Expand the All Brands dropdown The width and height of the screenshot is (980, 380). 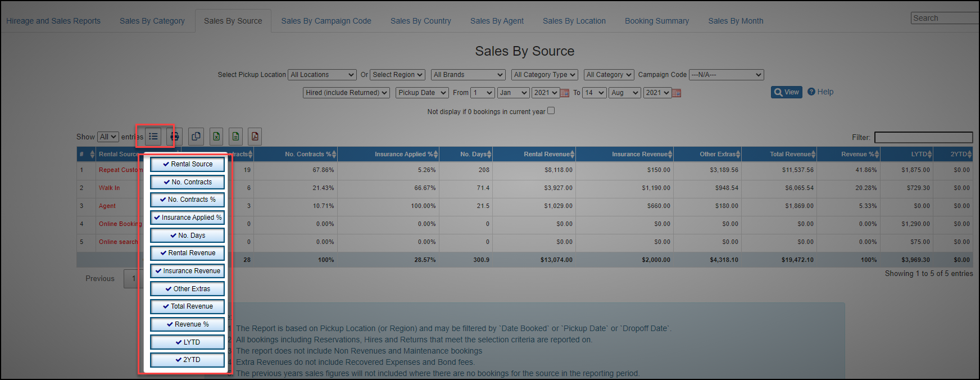click(468, 75)
